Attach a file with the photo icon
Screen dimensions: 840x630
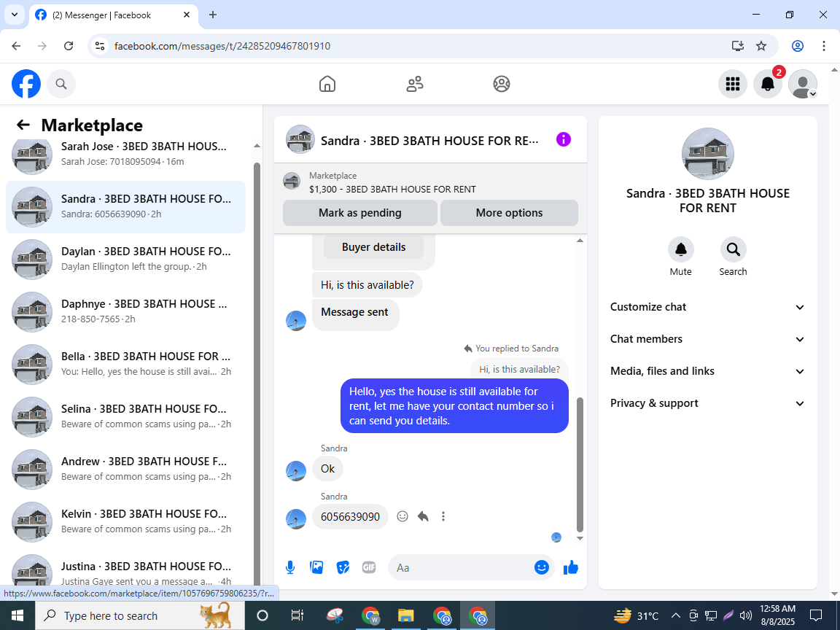point(316,567)
